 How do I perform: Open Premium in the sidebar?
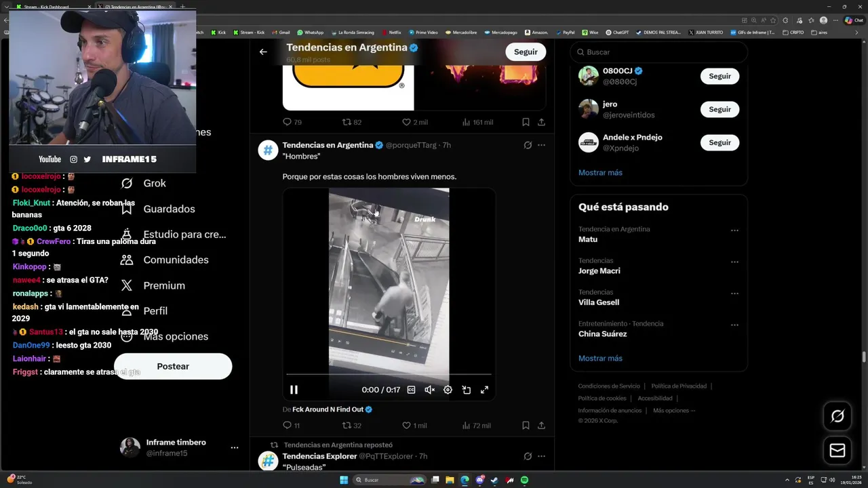pos(153,285)
